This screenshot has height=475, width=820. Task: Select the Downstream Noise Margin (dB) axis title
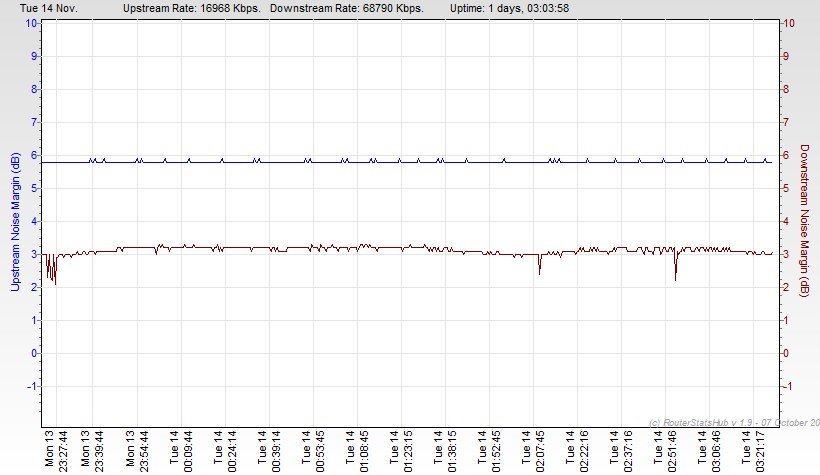pos(805,221)
